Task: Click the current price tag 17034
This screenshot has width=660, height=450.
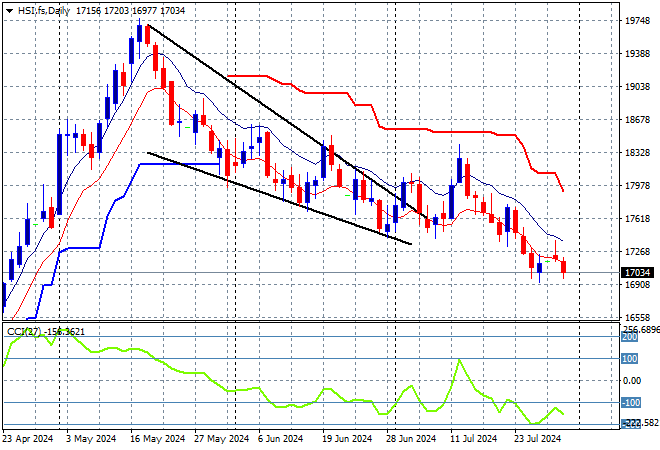Action: pyautogui.click(x=637, y=273)
